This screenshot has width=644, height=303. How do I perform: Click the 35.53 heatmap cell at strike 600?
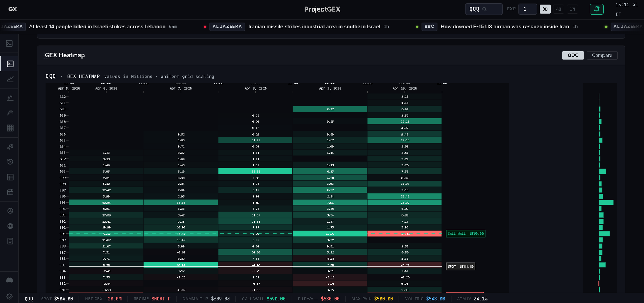click(x=255, y=171)
